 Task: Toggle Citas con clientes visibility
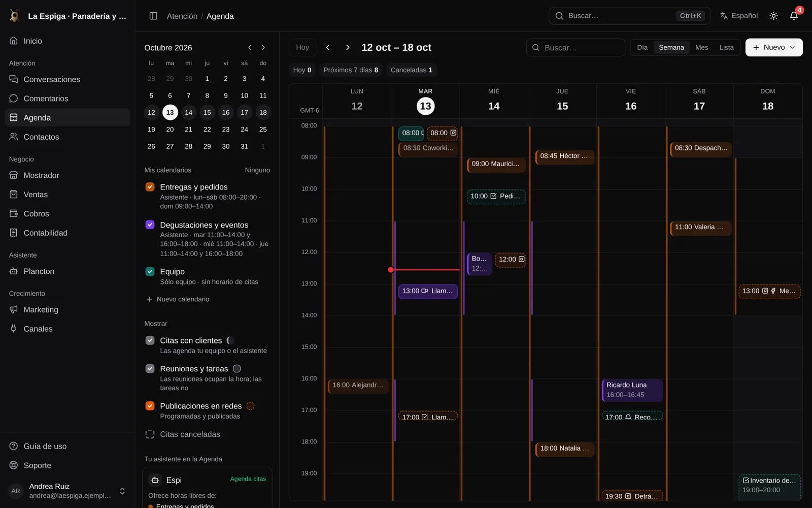150,340
